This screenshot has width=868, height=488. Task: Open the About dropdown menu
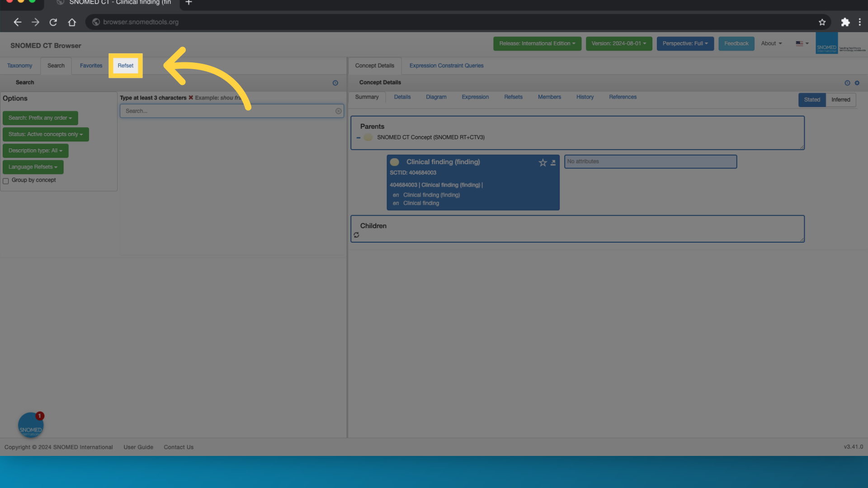(x=771, y=44)
